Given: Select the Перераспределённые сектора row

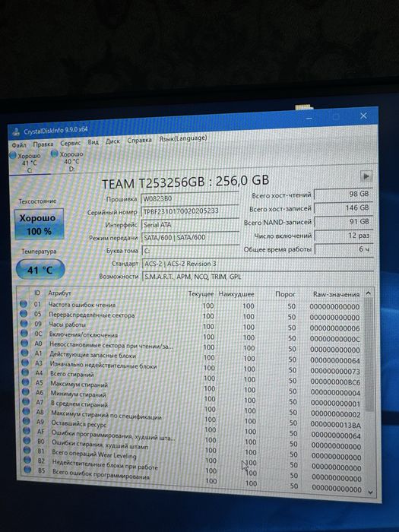Looking at the screenshot, I should coord(191,316).
